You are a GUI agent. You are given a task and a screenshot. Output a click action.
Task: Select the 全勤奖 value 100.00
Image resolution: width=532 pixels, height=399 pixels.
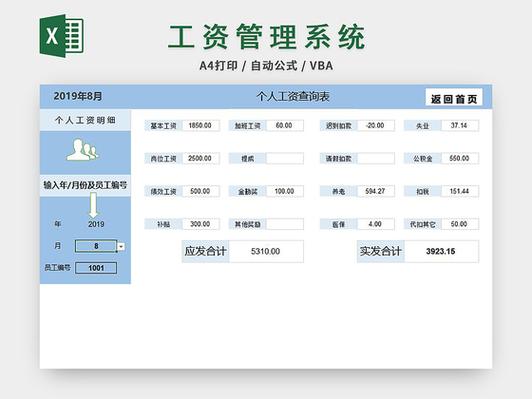tap(285, 191)
